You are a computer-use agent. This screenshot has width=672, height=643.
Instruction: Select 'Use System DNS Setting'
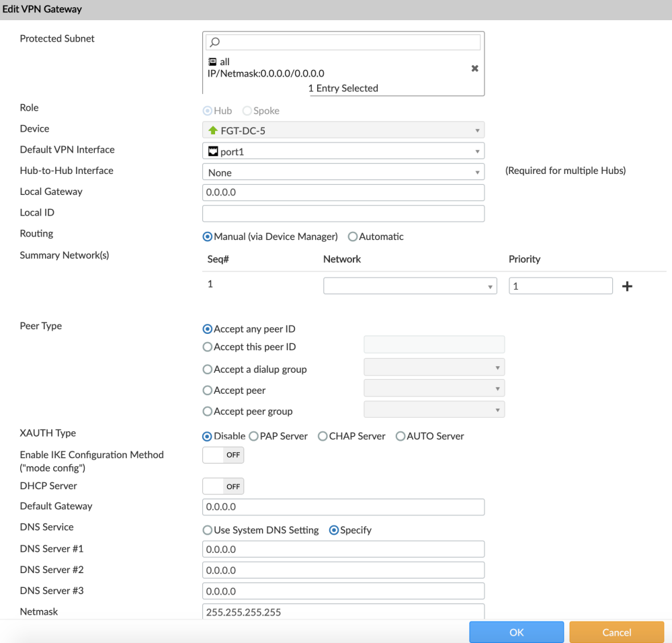[x=208, y=530]
